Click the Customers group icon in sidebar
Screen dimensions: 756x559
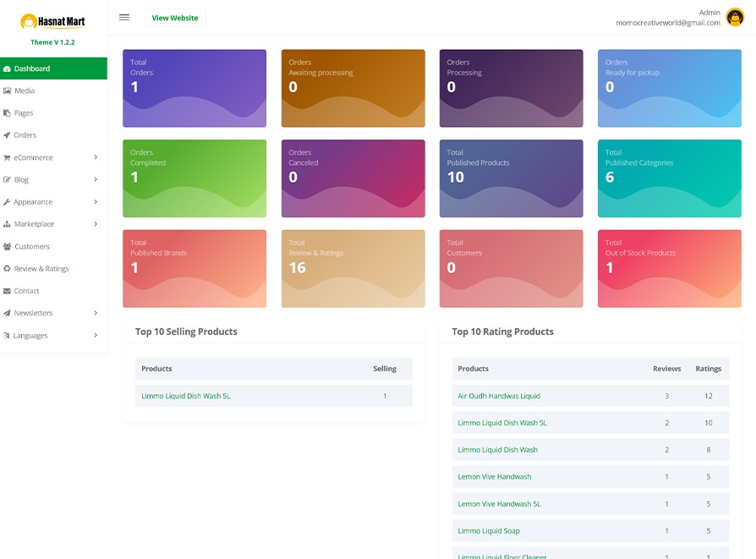pyautogui.click(x=8, y=247)
